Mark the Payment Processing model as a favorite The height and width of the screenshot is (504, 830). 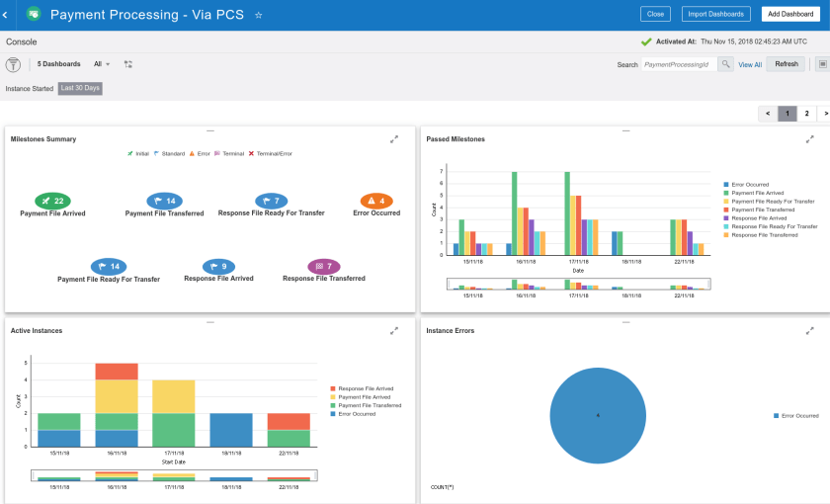point(259,16)
